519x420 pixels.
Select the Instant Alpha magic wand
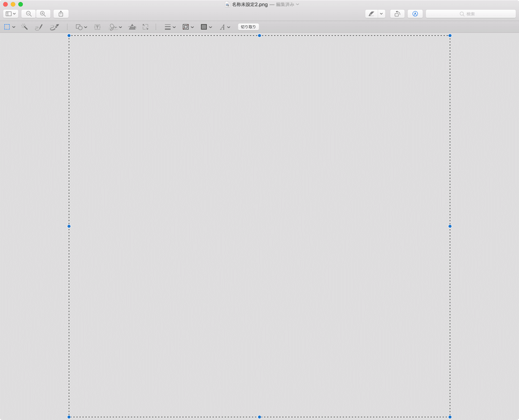point(24,27)
